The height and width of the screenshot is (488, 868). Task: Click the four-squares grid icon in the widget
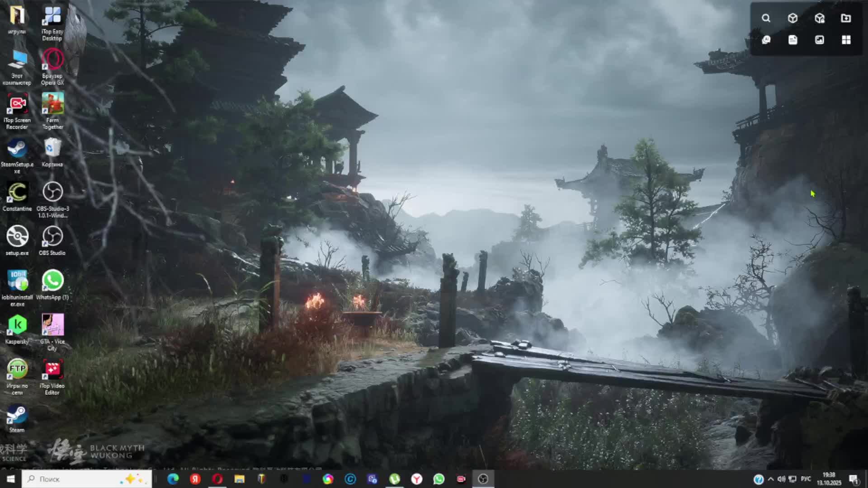pos(846,40)
